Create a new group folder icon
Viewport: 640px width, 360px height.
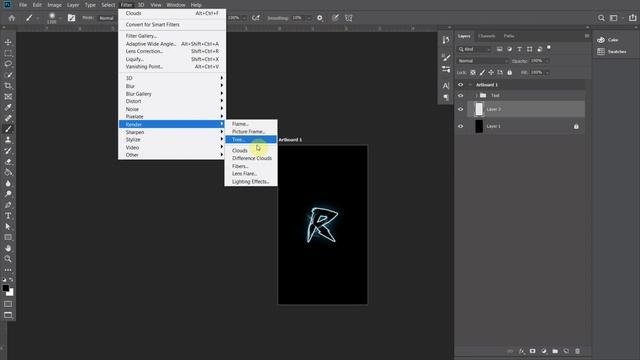(x=555, y=351)
